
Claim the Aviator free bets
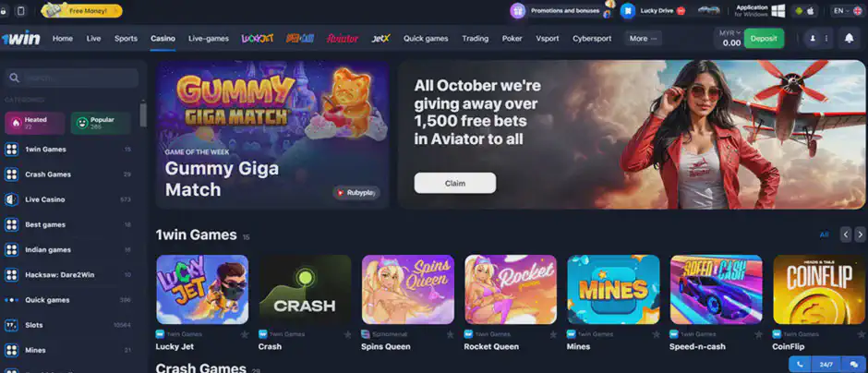(x=455, y=183)
